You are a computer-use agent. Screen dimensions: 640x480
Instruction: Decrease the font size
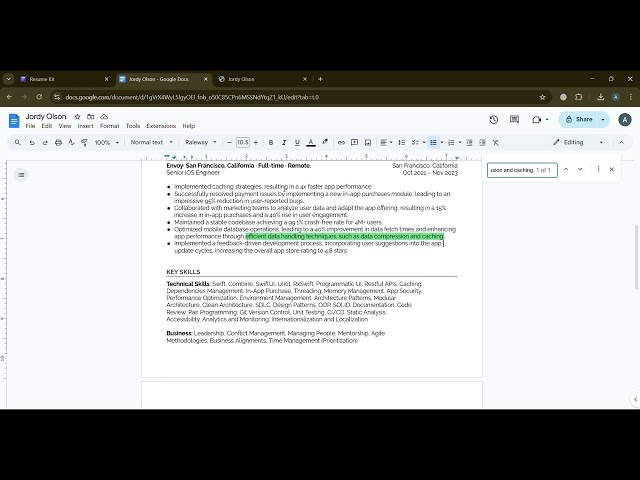click(229, 142)
